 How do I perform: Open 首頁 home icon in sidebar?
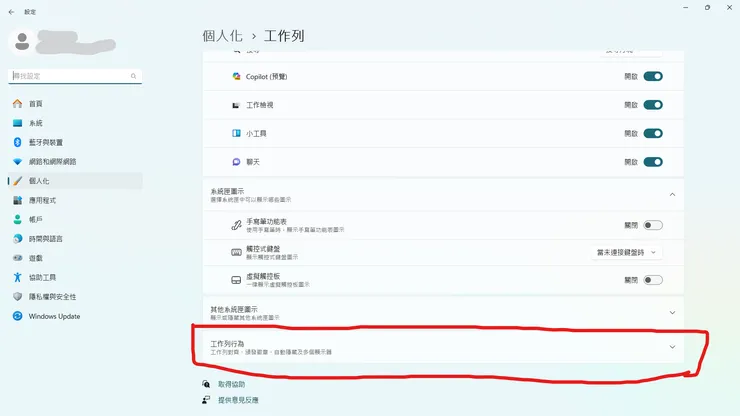(x=17, y=103)
